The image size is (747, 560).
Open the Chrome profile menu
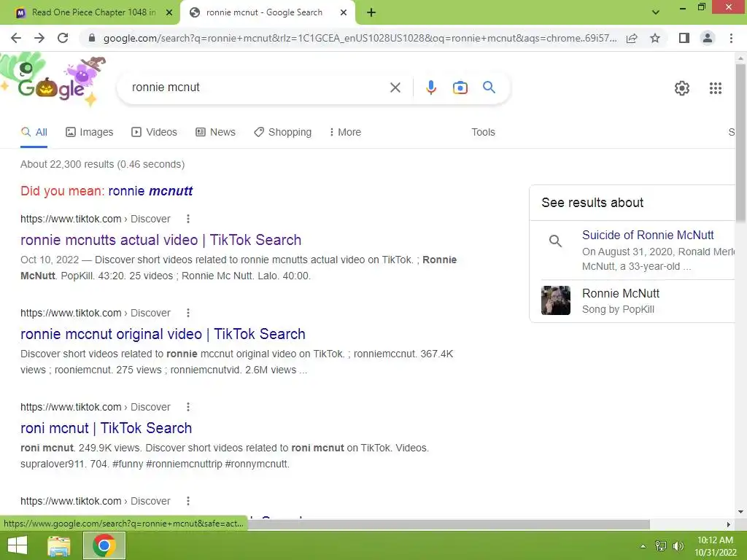click(708, 38)
